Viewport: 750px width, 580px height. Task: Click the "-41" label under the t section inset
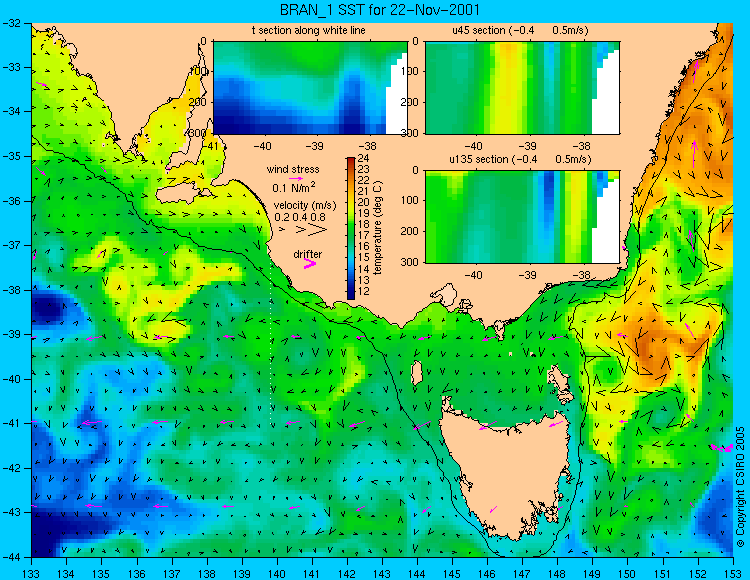point(210,146)
